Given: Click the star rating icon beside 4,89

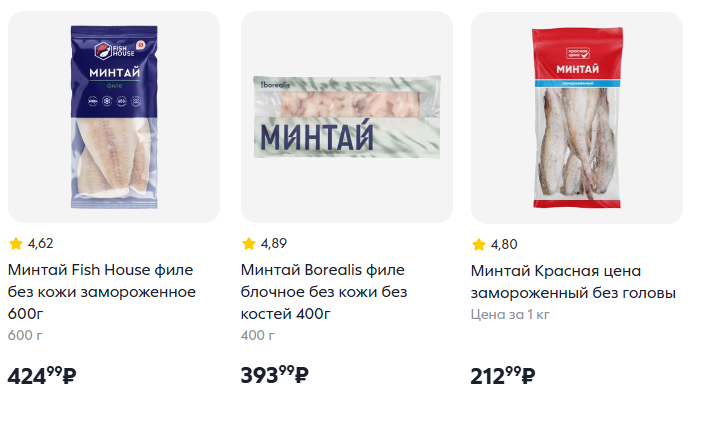Looking at the screenshot, I should pyautogui.click(x=249, y=243).
